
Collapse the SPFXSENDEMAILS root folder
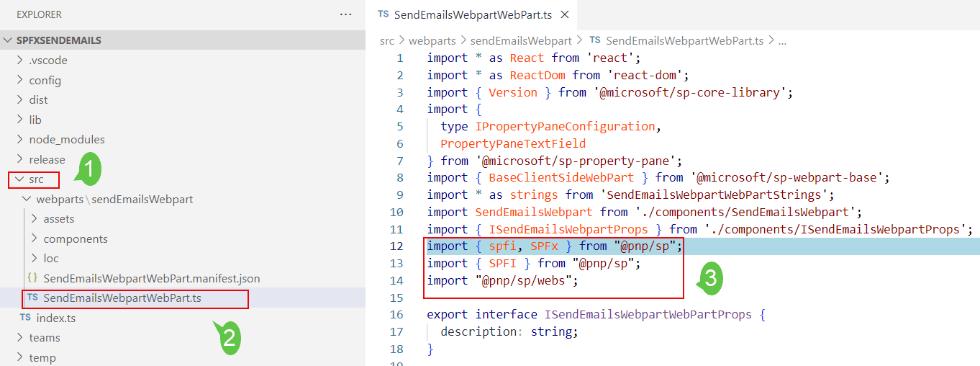[9, 40]
